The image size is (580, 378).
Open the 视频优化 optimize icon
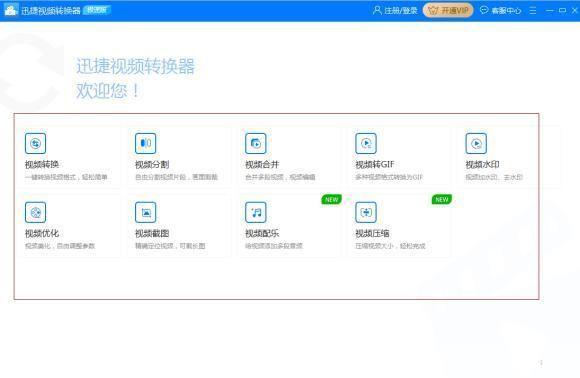36,212
